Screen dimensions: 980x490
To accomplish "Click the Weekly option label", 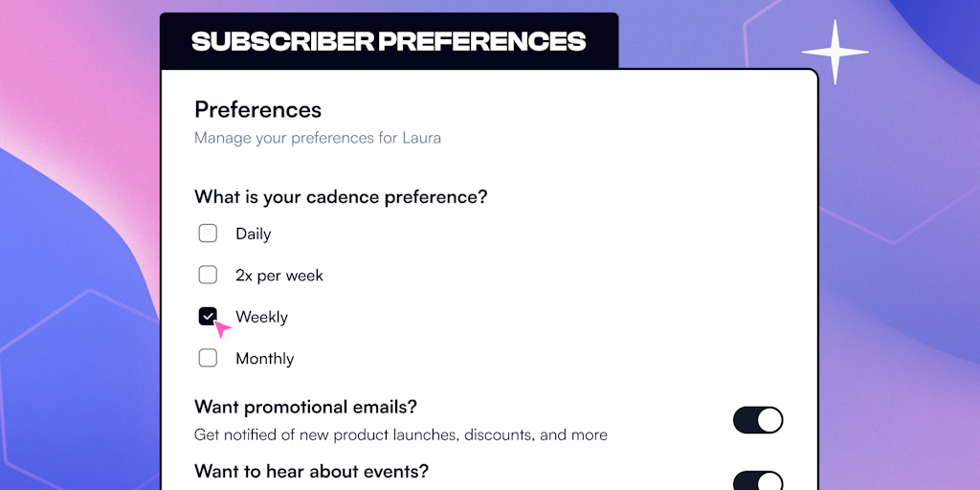I will (261, 317).
